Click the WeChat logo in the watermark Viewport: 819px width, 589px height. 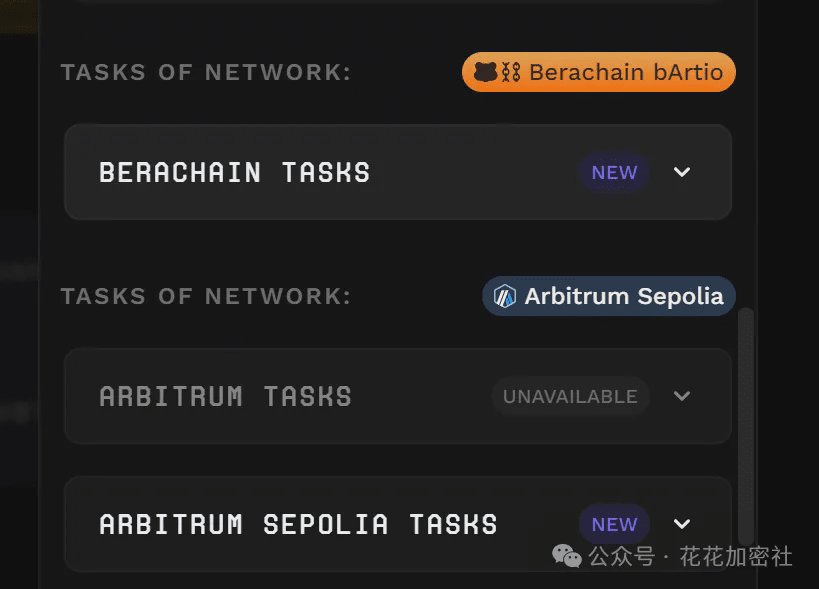click(x=567, y=556)
